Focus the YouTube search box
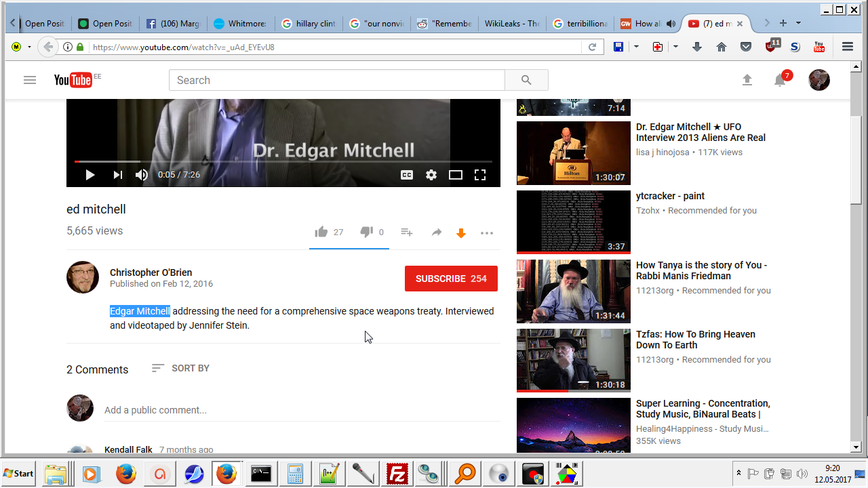The width and height of the screenshot is (868, 488). coord(337,80)
